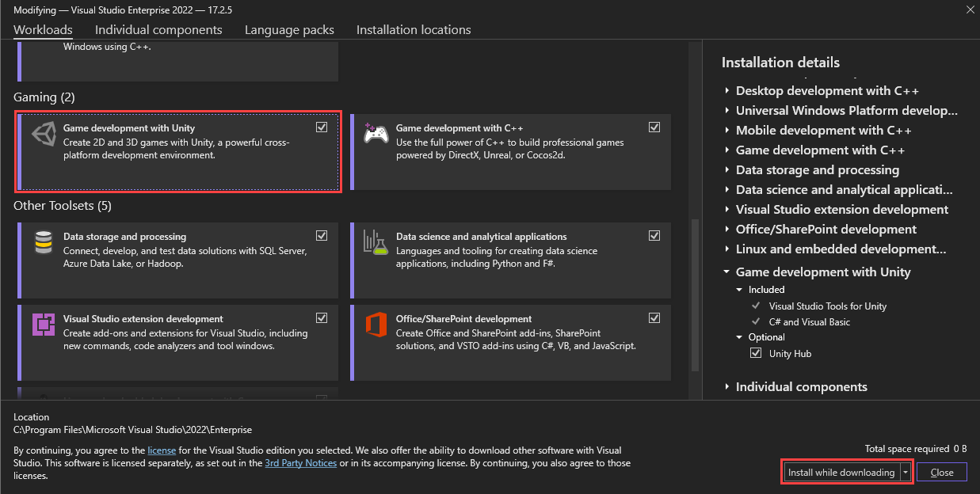Uncheck Visual Studio extension development workload
Screen dimensions: 980x494
click(x=322, y=317)
